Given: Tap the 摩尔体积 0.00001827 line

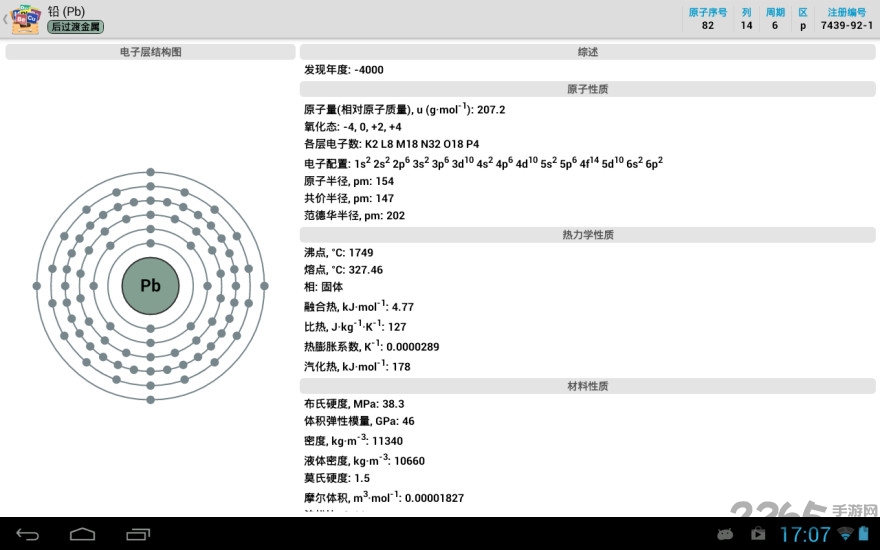Looking at the screenshot, I should pyautogui.click(x=384, y=497).
